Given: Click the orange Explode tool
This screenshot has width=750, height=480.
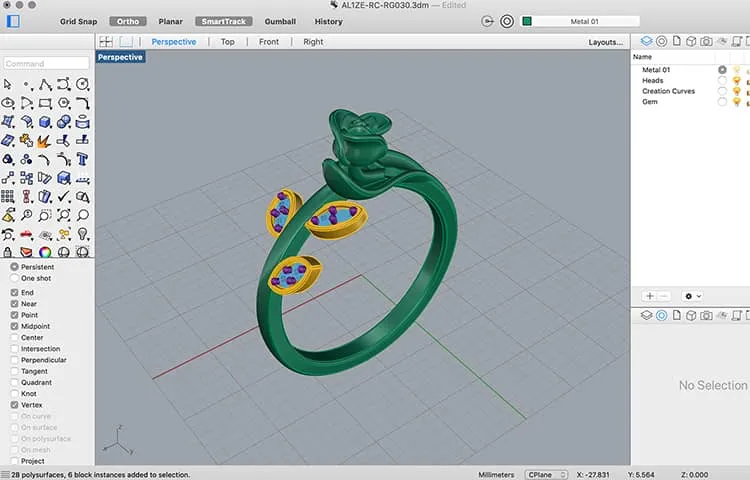Looking at the screenshot, I should coord(44,141).
